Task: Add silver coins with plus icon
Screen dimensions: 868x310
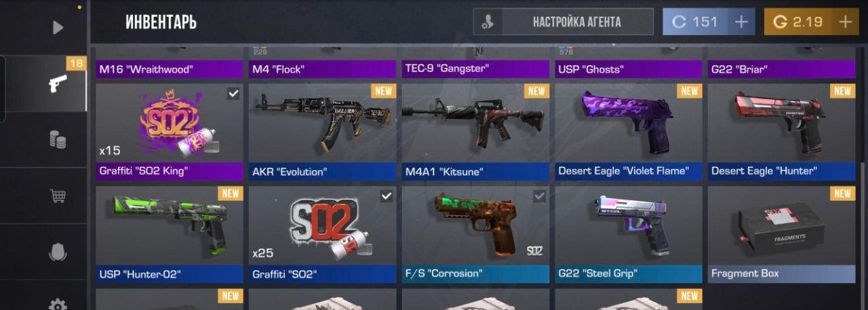Action: click(741, 22)
